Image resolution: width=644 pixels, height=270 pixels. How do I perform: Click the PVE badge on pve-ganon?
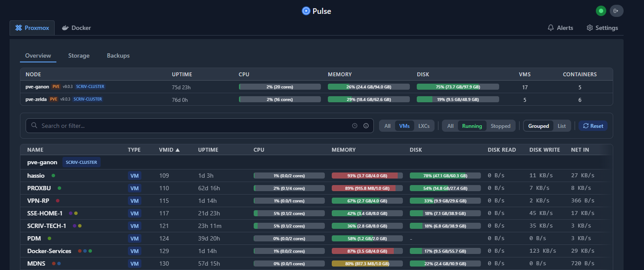[x=56, y=87]
